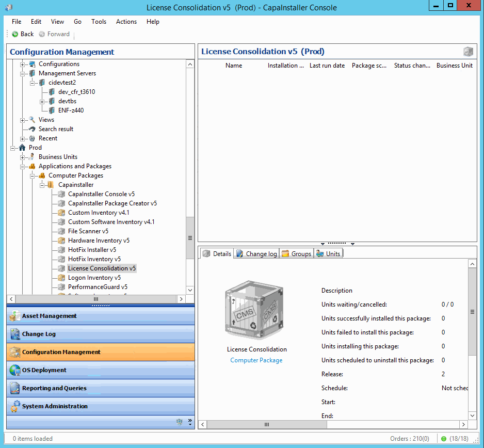Image resolution: width=484 pixels, height=448 pixels.
Task: Collapse the Computer Packages node
Action: pos(33,175)
